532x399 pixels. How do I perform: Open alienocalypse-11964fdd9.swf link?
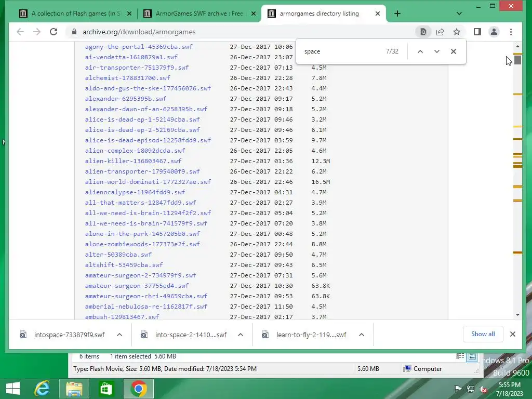tap(135, 192)
